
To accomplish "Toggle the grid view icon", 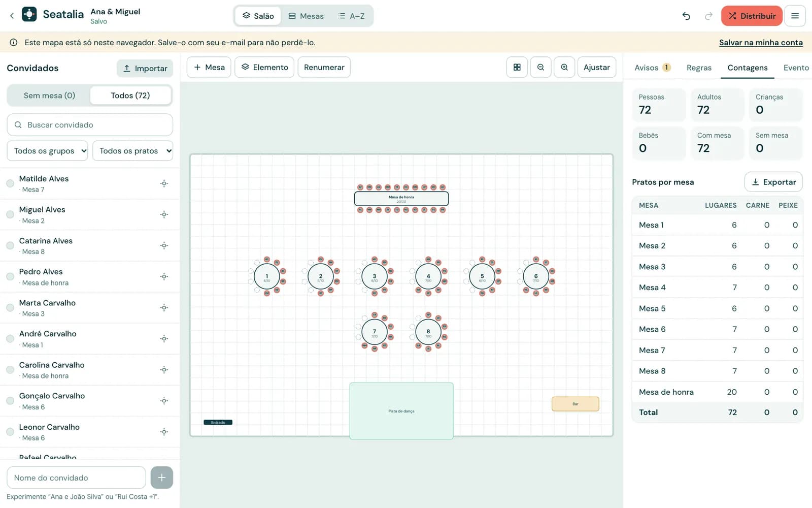I will [517, 67].
